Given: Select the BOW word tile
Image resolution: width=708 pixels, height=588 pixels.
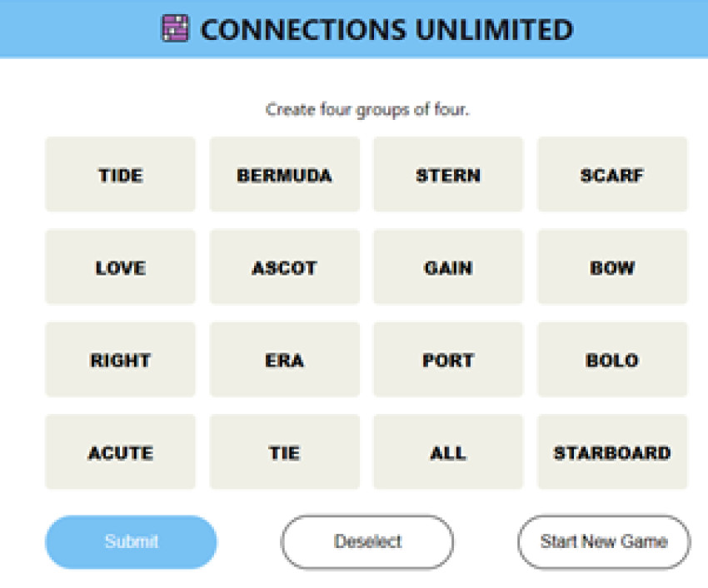Looking at the screenshot, I should click(612, 267).
